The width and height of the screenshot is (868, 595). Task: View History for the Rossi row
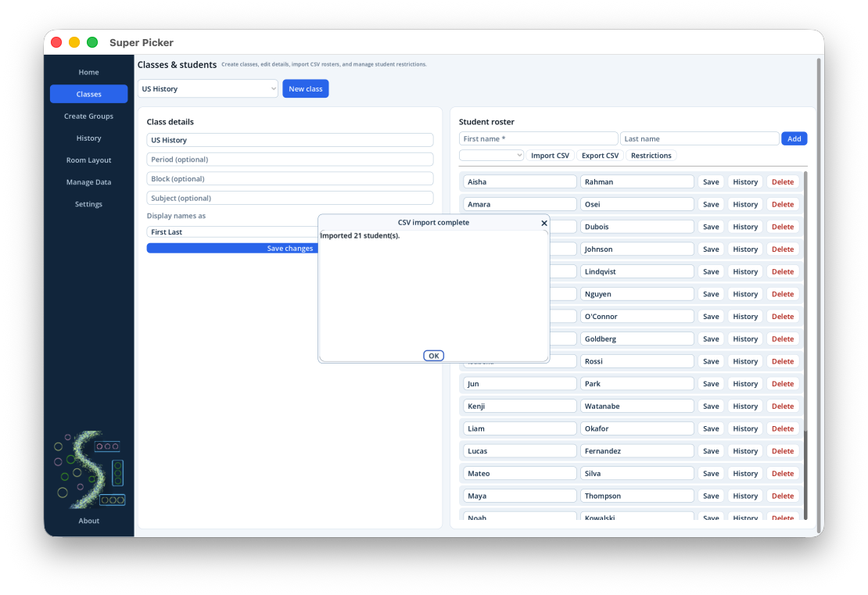745,361
